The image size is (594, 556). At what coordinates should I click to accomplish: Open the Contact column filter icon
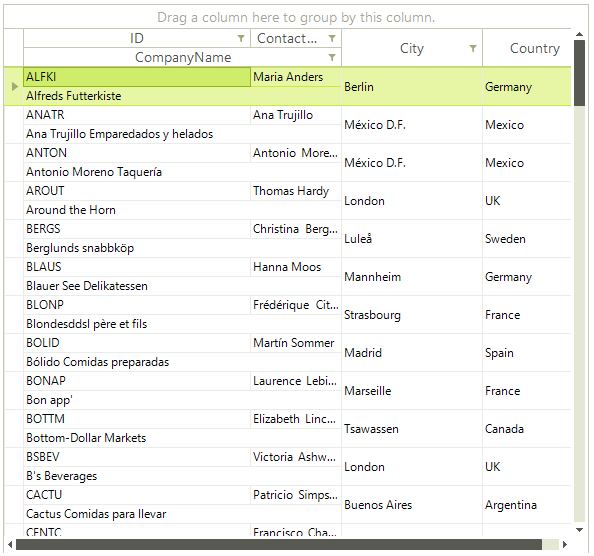click(x=332, y=38)
